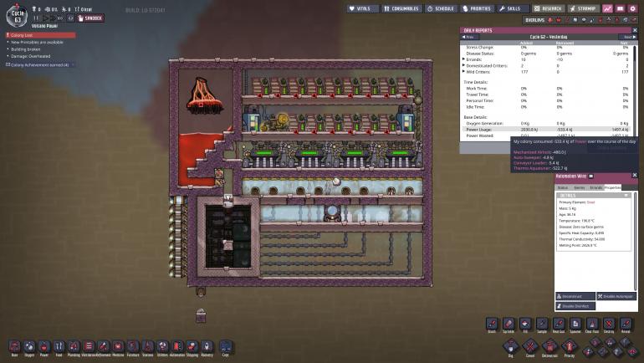Viewport: 644px width, 363px height.
Task: Click the Damage: Overheated notification
Action: coord(30,56)
